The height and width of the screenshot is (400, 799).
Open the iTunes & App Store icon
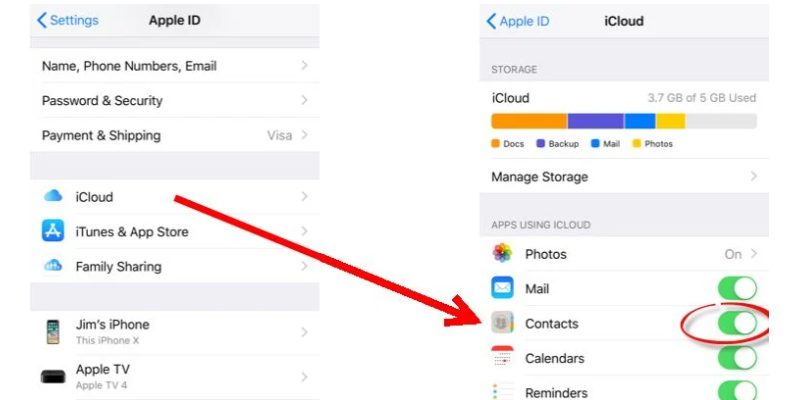click(x=53, y=231)
